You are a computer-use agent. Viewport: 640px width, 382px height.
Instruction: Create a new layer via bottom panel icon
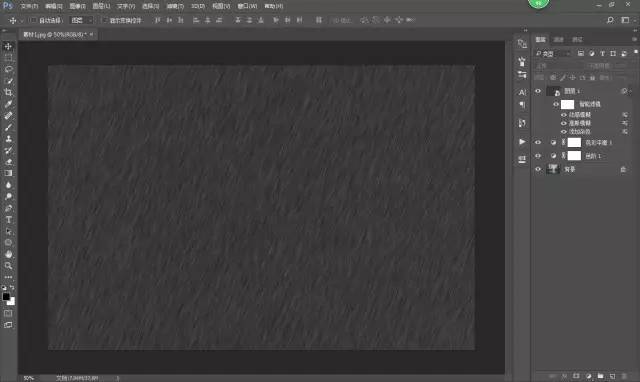click(612, 375)
